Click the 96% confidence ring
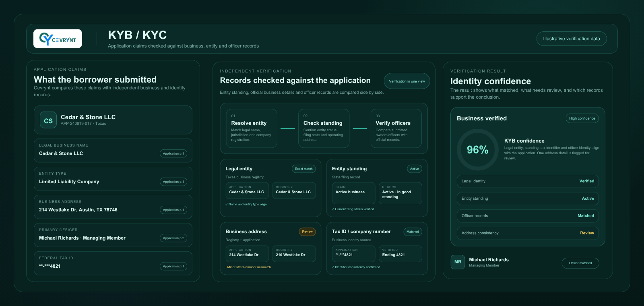The height and width of the screenshot is (306, 644). tap(477, 150)
